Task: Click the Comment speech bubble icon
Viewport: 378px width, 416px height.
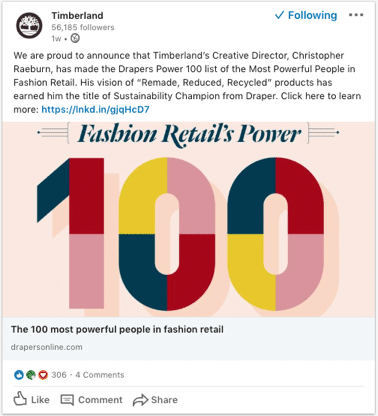Action: click(x=67, y=400)
